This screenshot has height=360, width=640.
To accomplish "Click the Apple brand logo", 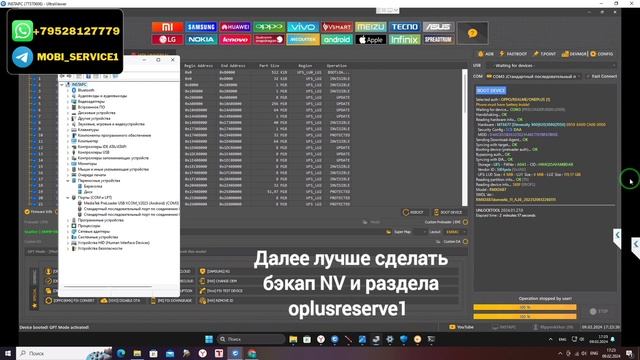I will 371,40.
